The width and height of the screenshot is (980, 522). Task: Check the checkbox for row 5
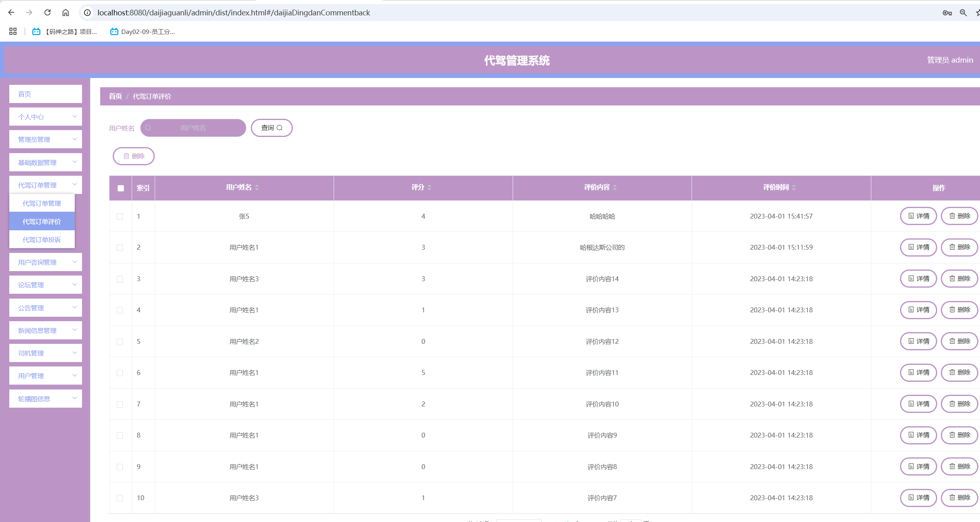(x=120, y=342)
